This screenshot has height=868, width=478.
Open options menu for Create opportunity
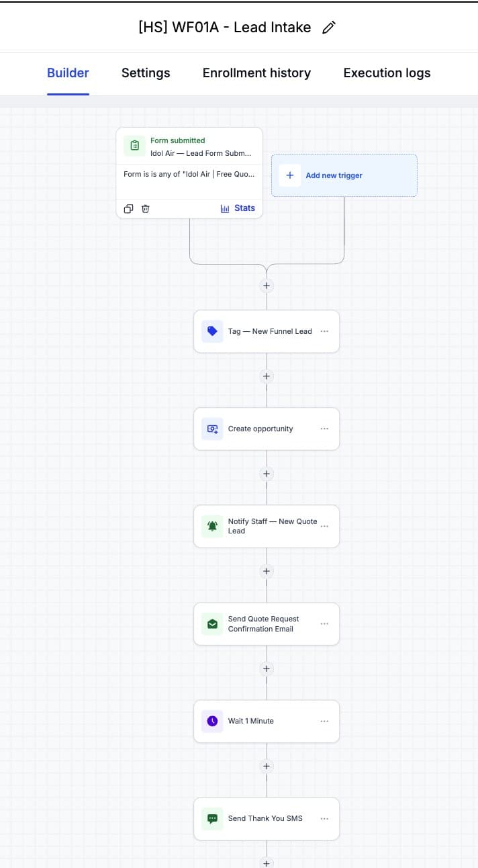[x=325, y=429]
